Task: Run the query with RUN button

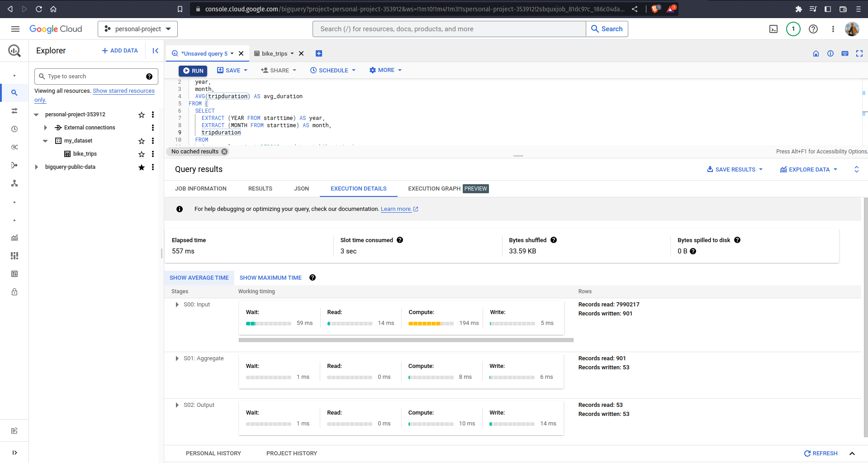Action: [193, 71]
